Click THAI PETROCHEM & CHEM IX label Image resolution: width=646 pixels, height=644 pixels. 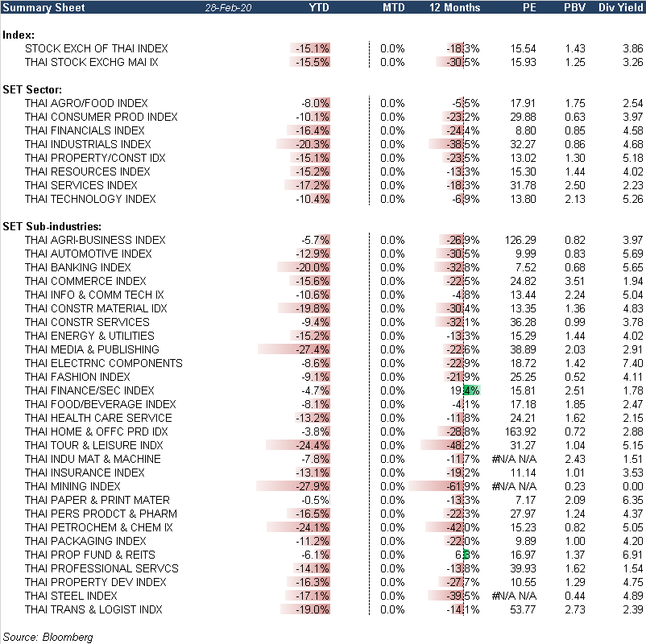pyautogui.click(x=98, y=527)
